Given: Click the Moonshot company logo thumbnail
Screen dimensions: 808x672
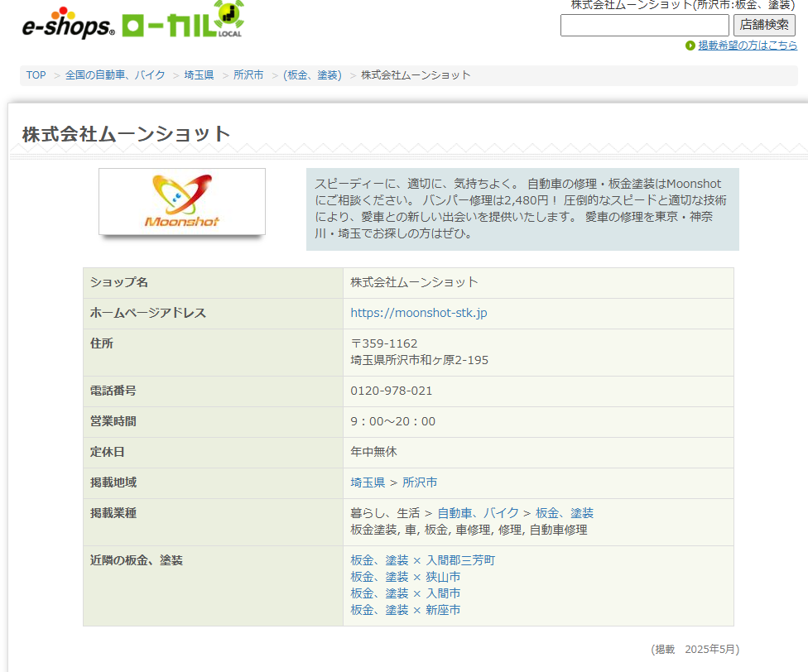Looking at the screenshot, I should click(x=182, y=201).
